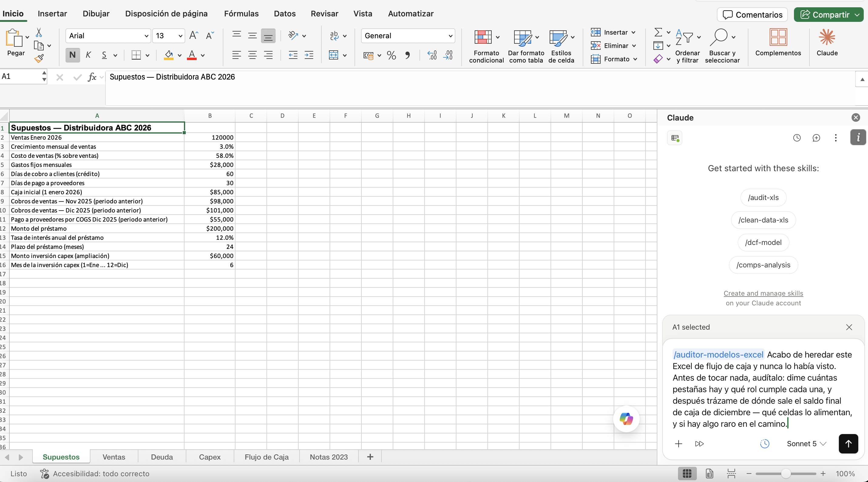Open the Fórmulas ribbon tab

point(241,14)
